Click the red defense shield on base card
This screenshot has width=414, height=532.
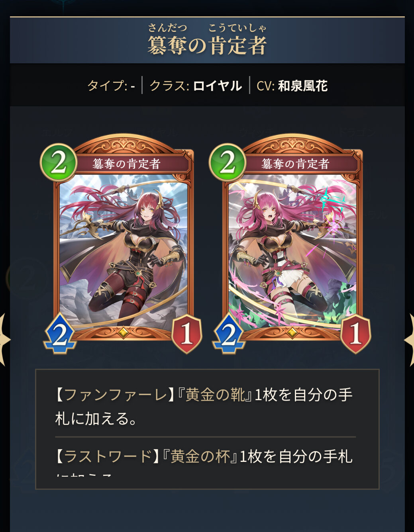point(186,334)
